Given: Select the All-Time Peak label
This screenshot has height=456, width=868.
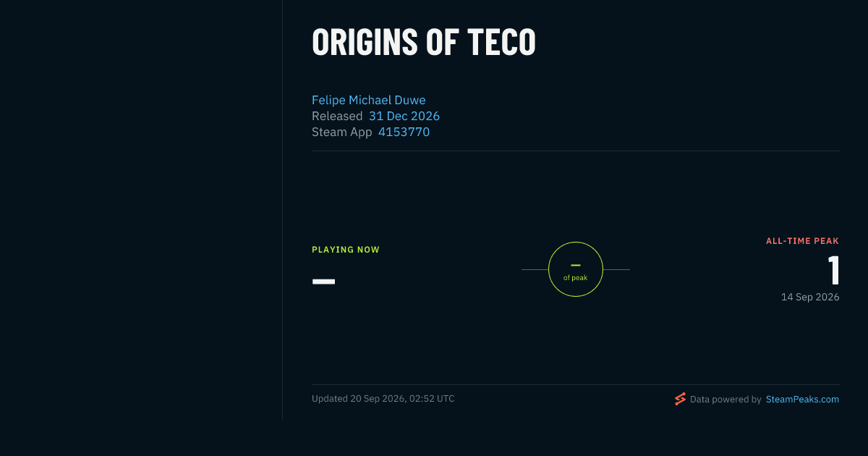Looking at the screenshot, I should pyautogui.click(x=802, y=241).
